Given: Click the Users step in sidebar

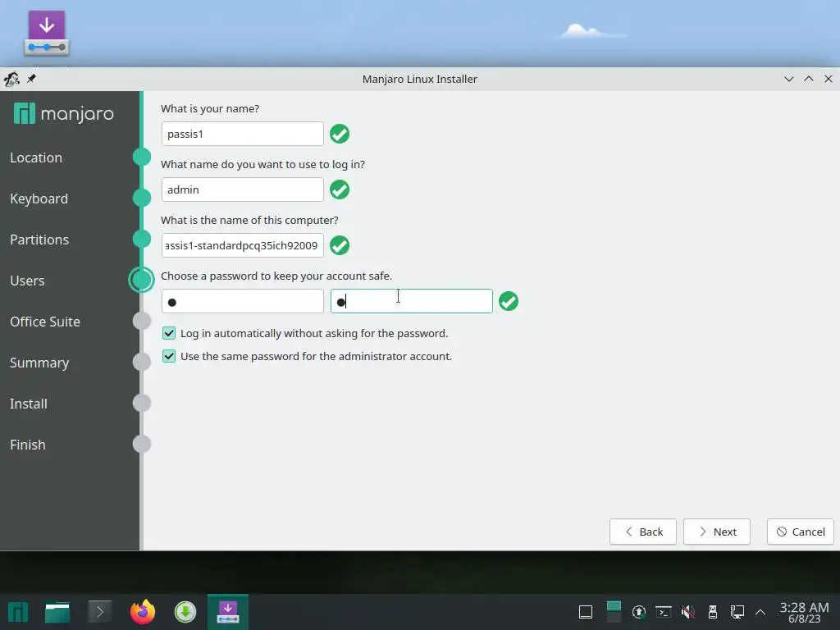Looking at the screenshot, I should 27,281.
